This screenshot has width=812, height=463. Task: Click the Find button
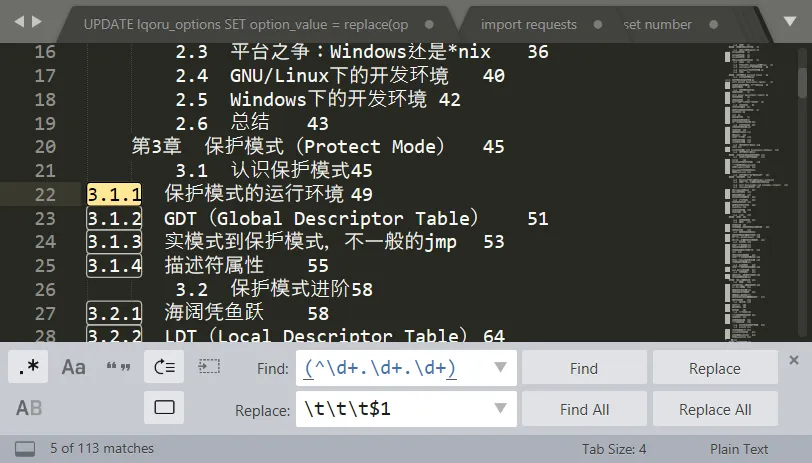tap(584, 368)
